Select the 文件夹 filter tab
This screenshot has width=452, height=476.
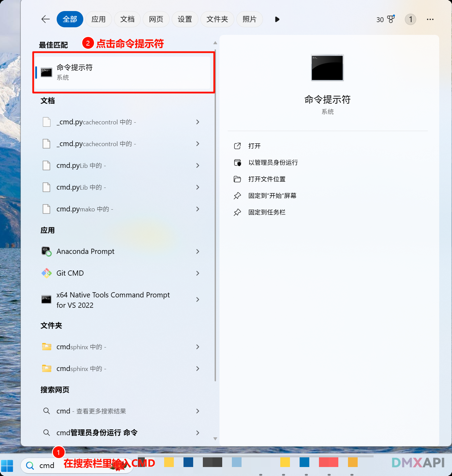click(217, 19)
